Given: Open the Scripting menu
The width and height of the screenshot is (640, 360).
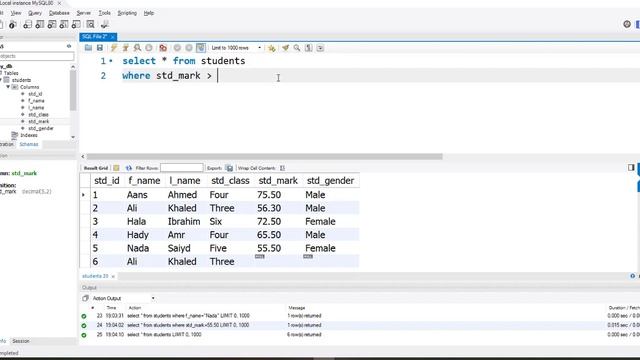Looking at the screenshot, I should pyautogui.click(x=127, y=13).
